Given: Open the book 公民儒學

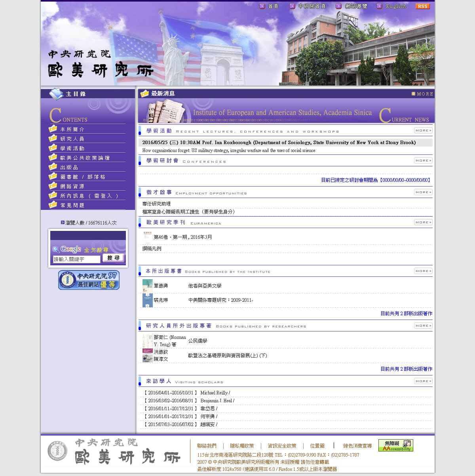Looking at the screenshot, I should click(x=198, y=341).
